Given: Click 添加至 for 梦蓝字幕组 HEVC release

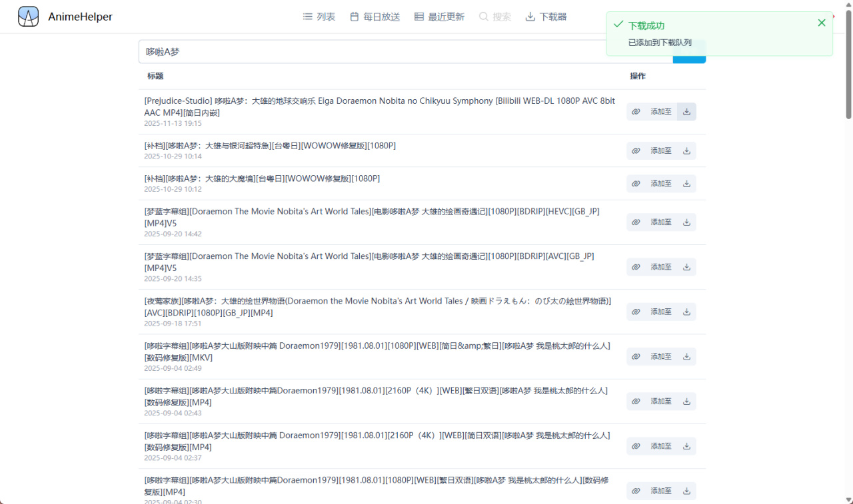Looking at the screenshot, I should tap(661, 222).
